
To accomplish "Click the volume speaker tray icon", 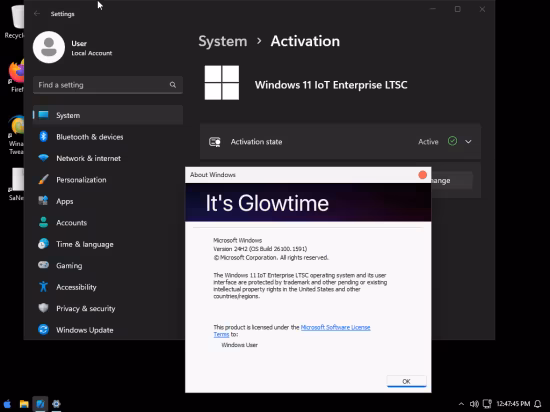I will [474, 404].
